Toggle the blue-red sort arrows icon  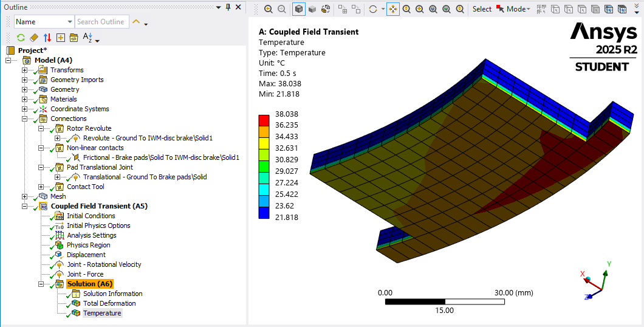[47, 38]
